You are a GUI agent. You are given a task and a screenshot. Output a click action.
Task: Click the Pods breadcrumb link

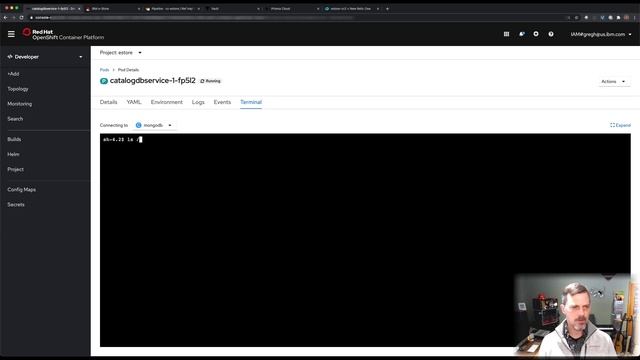[104, 70]
